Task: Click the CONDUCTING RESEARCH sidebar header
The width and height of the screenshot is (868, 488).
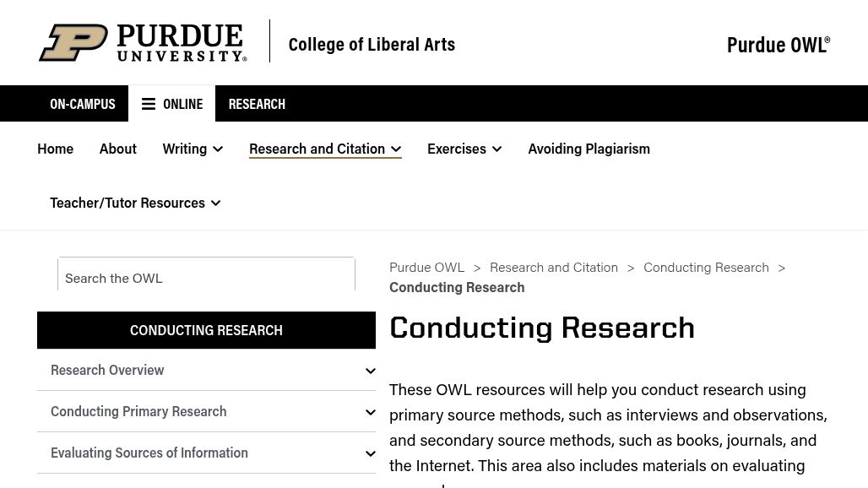Action: click(206, 329)
